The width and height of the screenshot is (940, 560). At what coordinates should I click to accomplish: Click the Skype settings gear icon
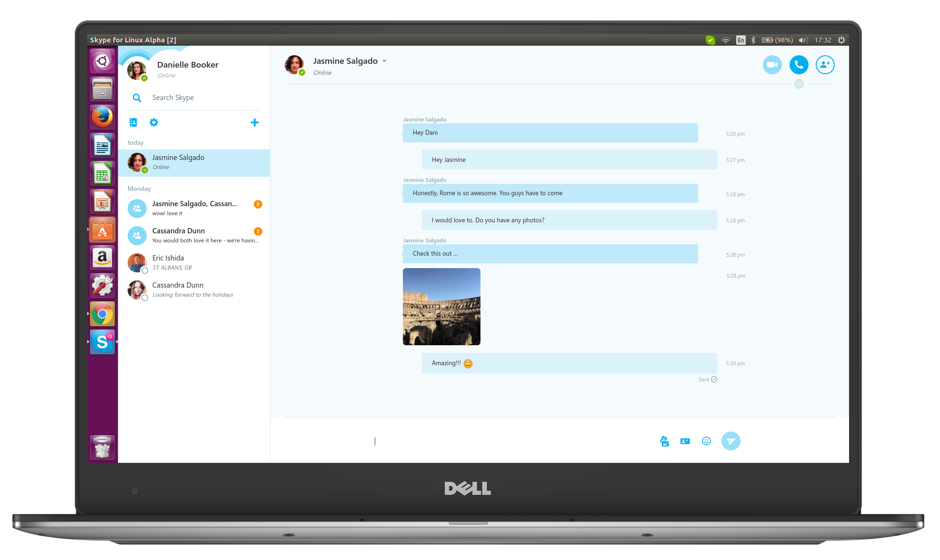(x=153, y=122)
